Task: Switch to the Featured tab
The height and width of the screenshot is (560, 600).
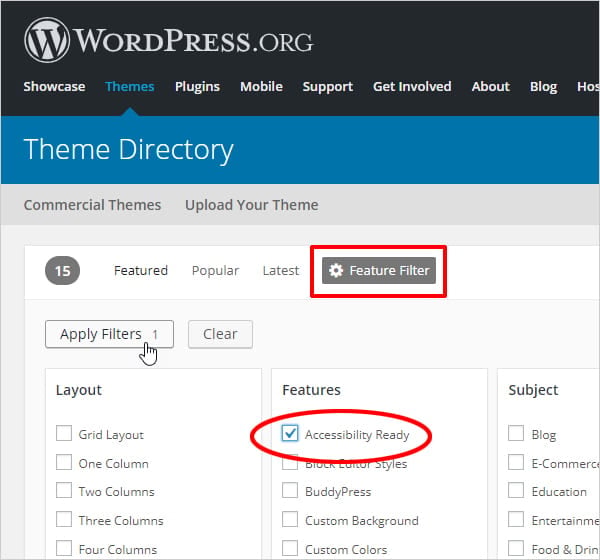Action: (x=141, y=271)
